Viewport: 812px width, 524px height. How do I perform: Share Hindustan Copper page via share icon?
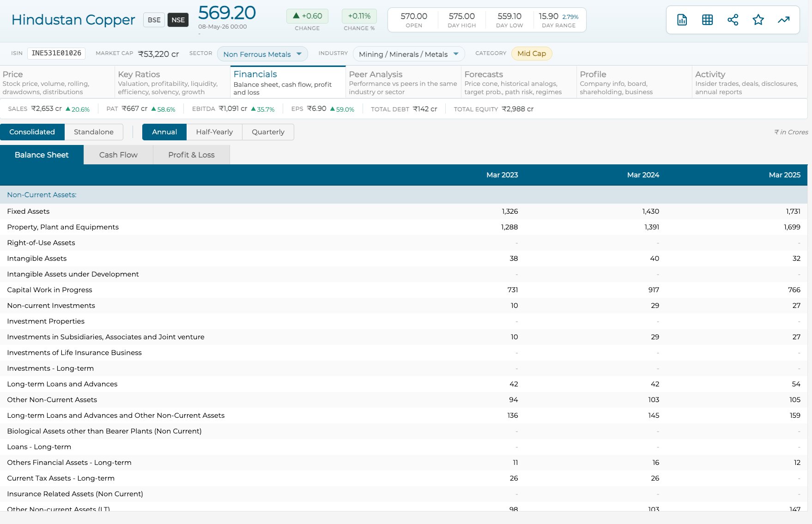coord(733,20)
